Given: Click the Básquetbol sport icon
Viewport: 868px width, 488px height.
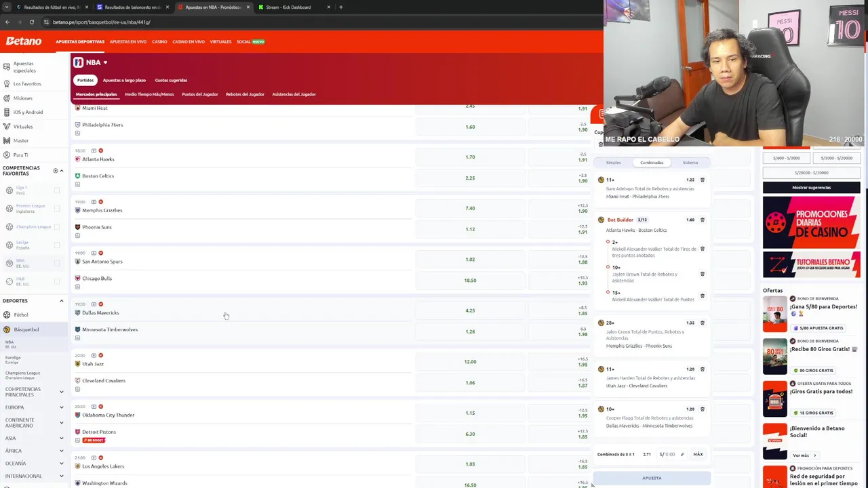Looking at the screenshot, I should click(7, 329).
